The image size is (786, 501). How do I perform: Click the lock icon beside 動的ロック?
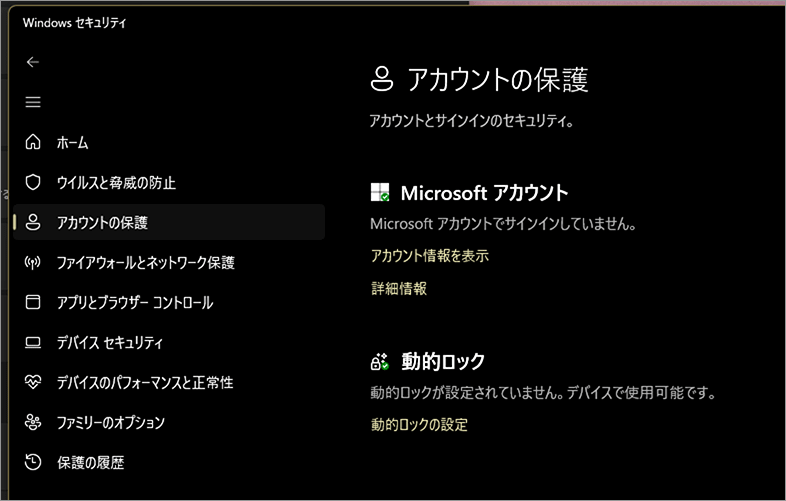click(x=380, y=361)
